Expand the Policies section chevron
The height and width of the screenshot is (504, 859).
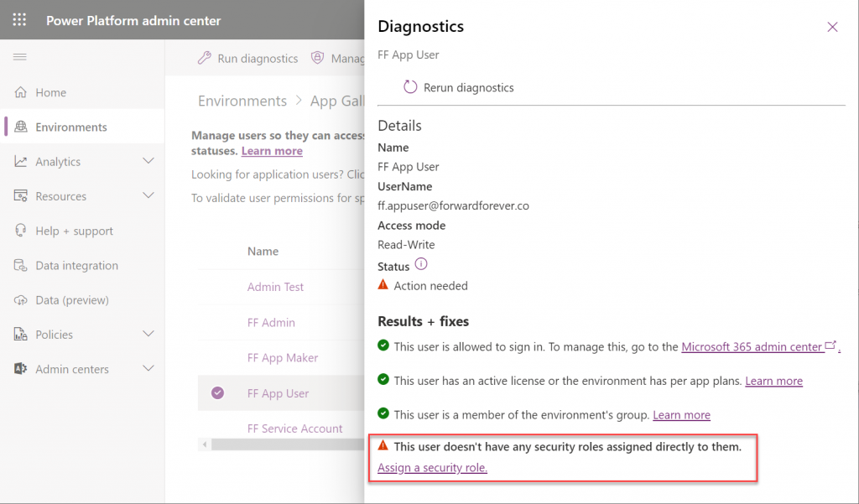click(148, 334)
